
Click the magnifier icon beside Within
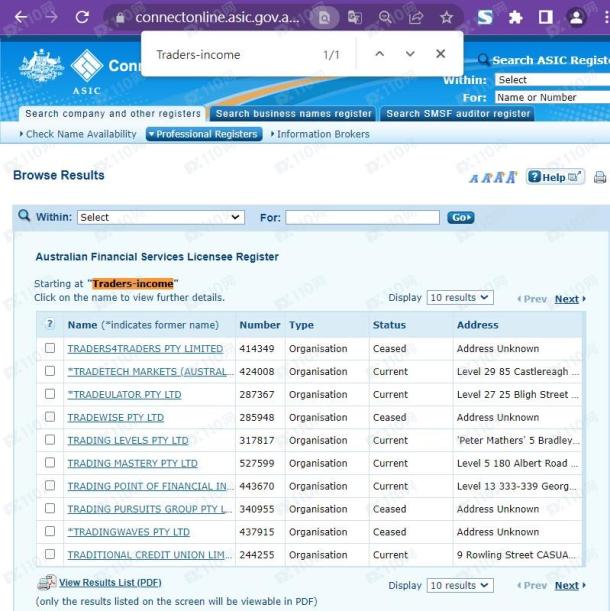[x=24, y=215]
